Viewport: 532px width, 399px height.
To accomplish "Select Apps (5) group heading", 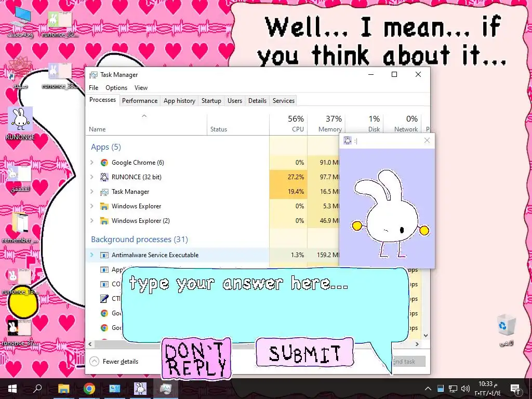I will click(106, 147).
